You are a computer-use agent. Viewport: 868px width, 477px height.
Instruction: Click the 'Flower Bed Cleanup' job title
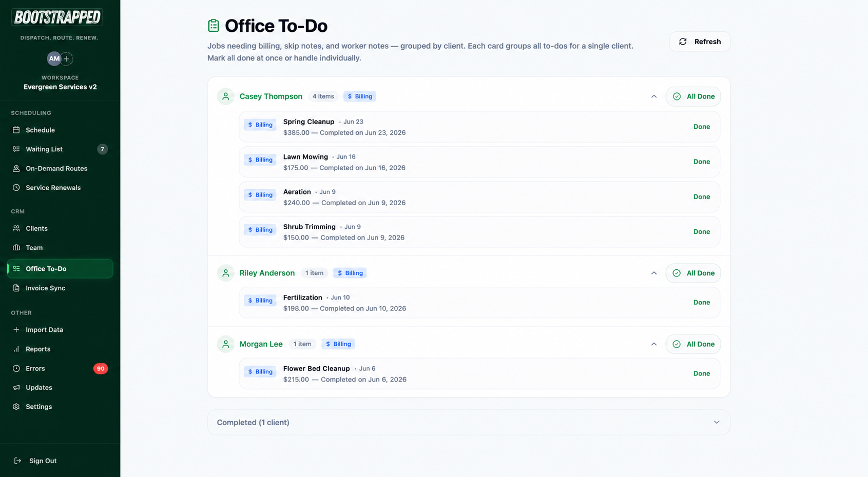click(316, 369)
